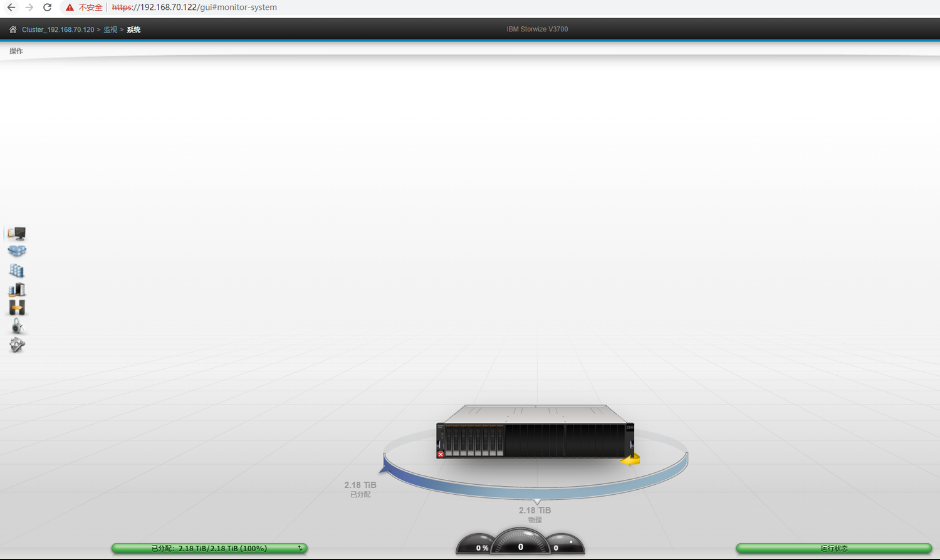Click the center performance gauge
The image size is (940, 560).
click(520, 542)
